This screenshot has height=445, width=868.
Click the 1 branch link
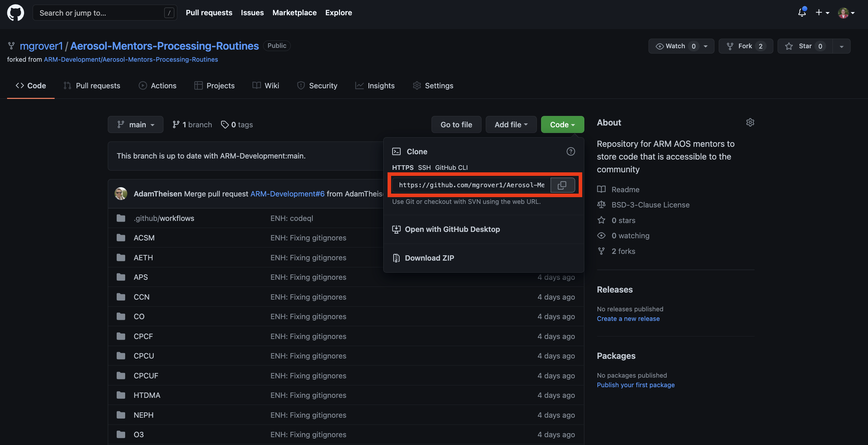click(x=192, y=125)
